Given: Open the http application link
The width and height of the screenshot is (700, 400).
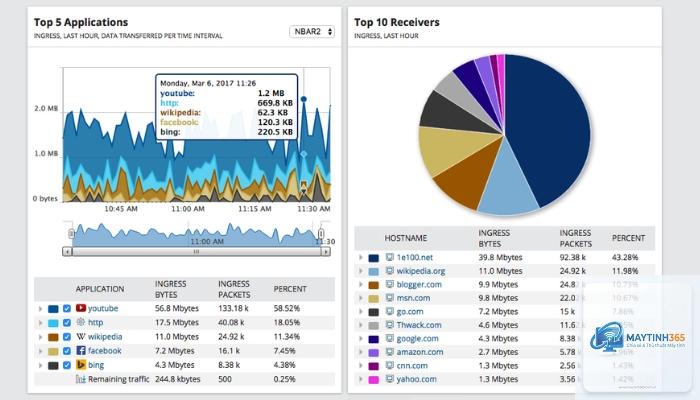Looking at the screenshot, I should tap(96, 322).
